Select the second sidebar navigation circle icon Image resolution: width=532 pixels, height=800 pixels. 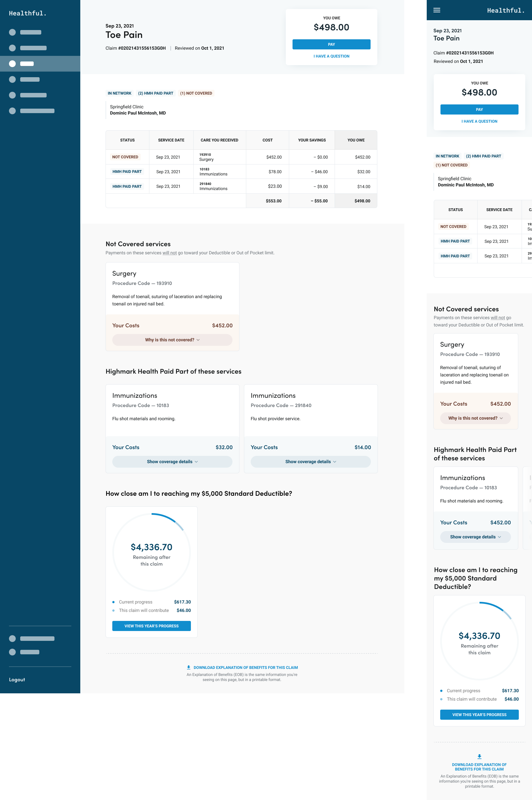coord(12,48)
